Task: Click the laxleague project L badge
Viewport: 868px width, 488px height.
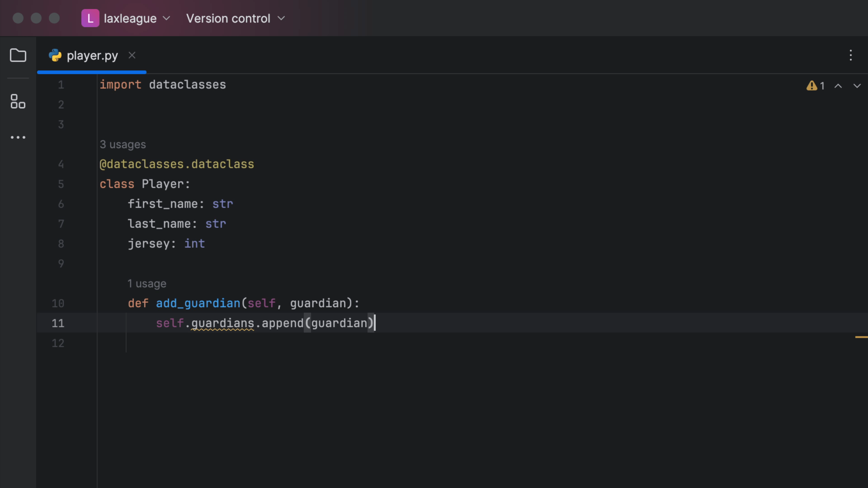Action: pyautogui.click(x=90, y=18)
